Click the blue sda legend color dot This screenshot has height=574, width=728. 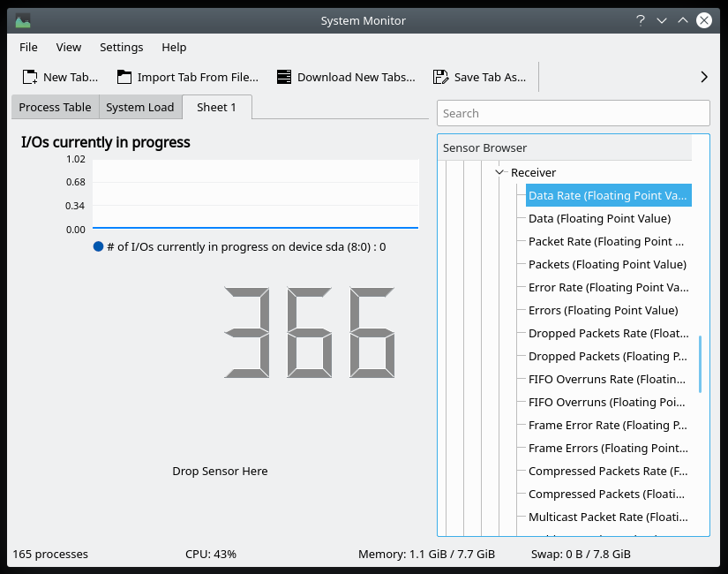pos(98,247)
